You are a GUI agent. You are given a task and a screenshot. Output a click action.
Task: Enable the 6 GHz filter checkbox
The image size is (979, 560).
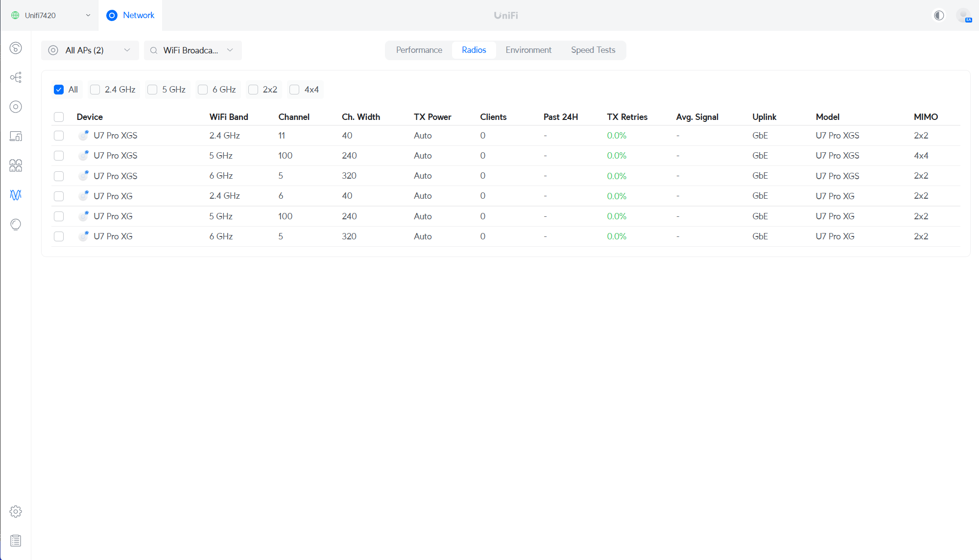tap(203, 90)
